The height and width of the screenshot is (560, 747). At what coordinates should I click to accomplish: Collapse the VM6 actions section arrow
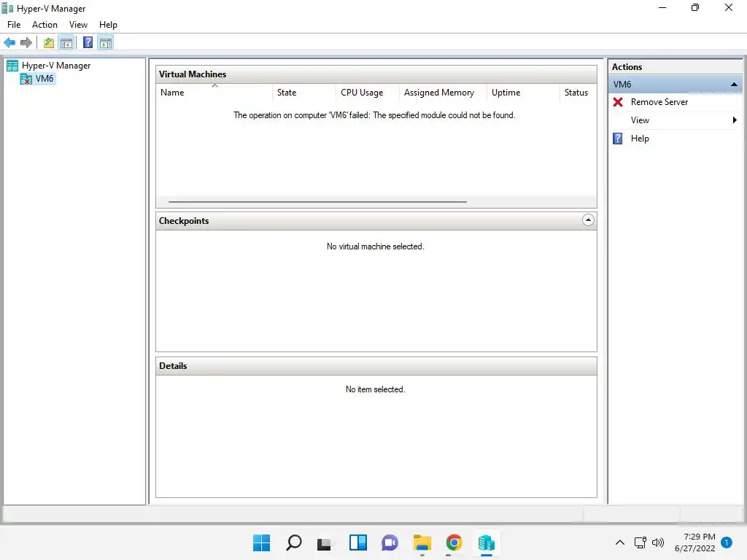click(x=734, y=85)
